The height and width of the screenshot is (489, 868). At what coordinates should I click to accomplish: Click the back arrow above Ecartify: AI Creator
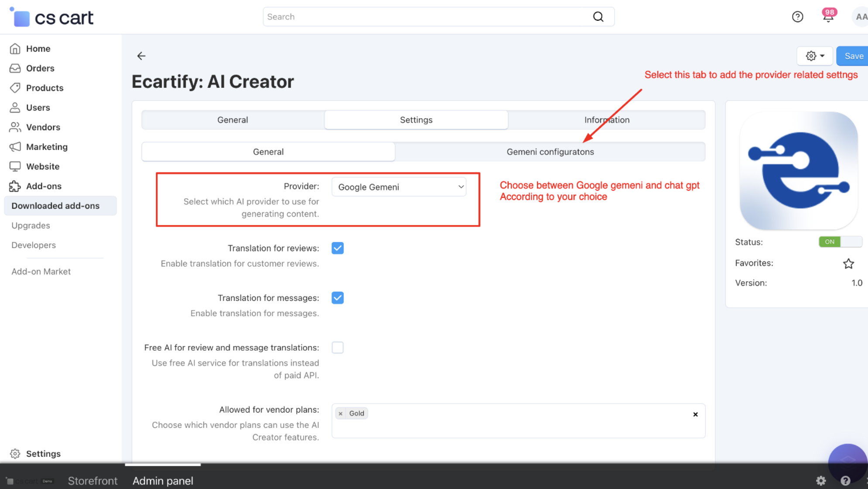(x=141, y=56)
